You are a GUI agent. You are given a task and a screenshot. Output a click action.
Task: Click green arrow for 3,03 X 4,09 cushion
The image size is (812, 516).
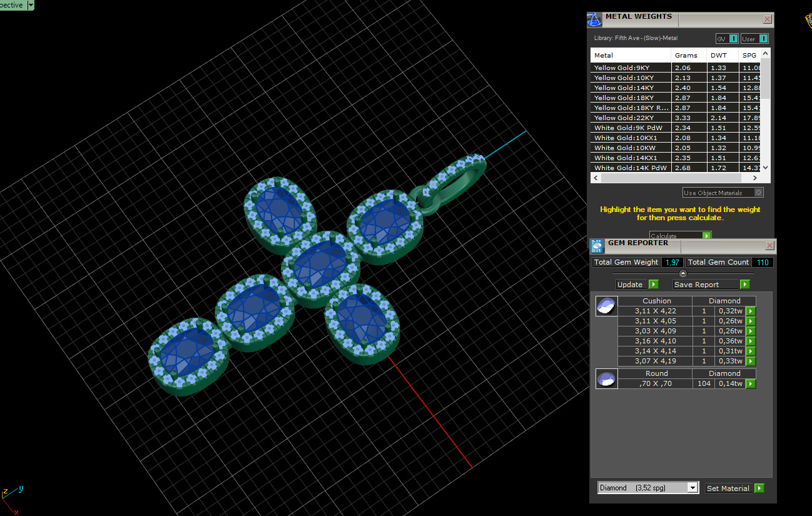coord(751,331)
